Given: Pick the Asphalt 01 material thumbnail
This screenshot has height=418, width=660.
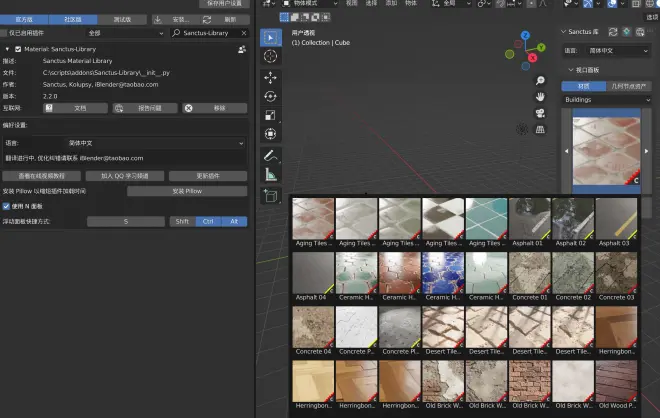Looking at the screenshot, I should [x=529, y=219].
